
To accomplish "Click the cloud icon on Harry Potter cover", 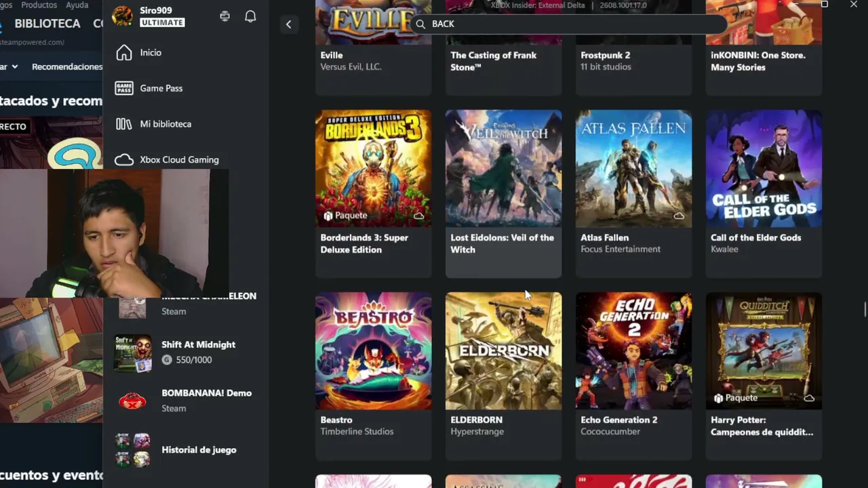I will click(x=809, y=398).
